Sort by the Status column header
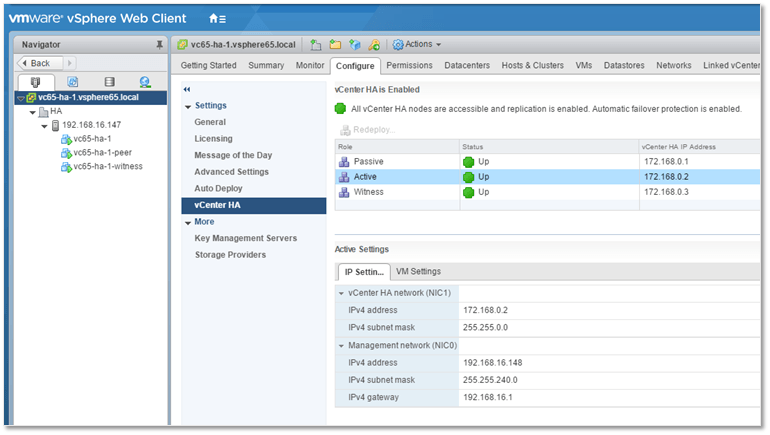 tap(549, 147)
